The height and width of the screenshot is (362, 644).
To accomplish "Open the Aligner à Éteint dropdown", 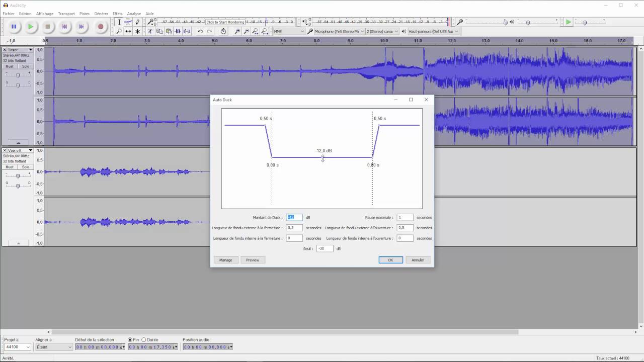I will pyautogui.click(x=54, y=347).
